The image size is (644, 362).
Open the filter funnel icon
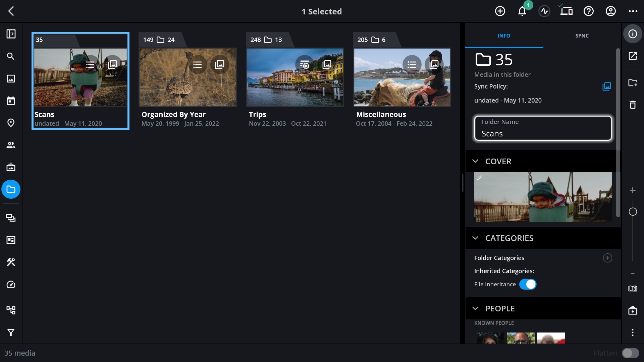(11, 332)
